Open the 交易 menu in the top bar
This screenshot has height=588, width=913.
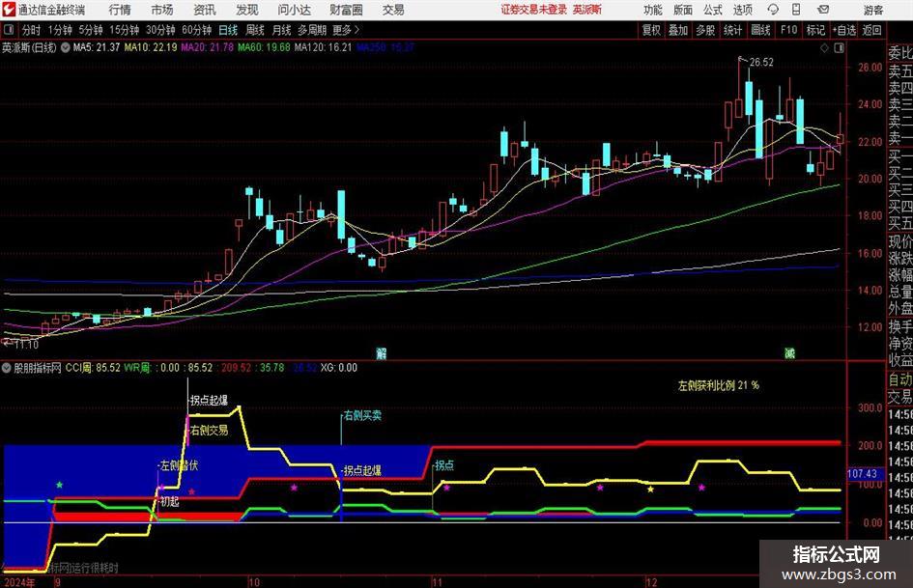pyautogui.click(x=393, y=10)
